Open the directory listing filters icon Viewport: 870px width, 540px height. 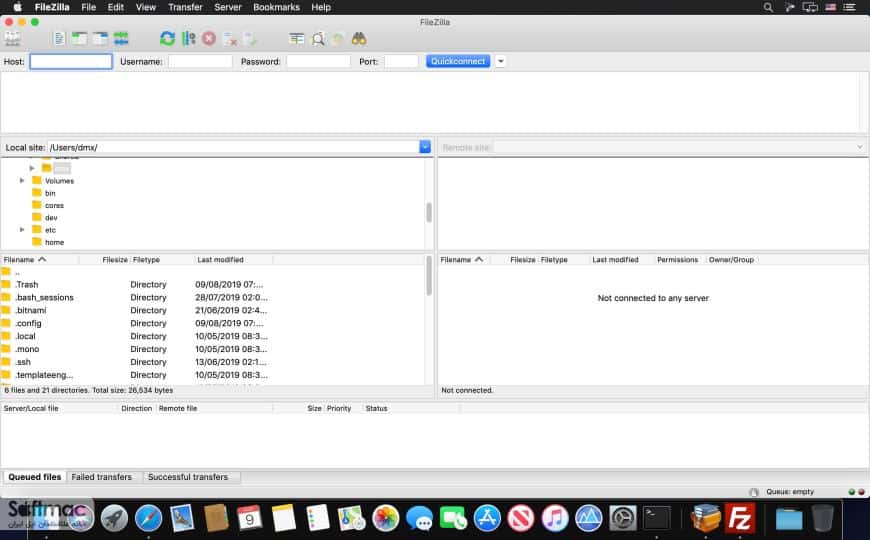coord(297,38)
